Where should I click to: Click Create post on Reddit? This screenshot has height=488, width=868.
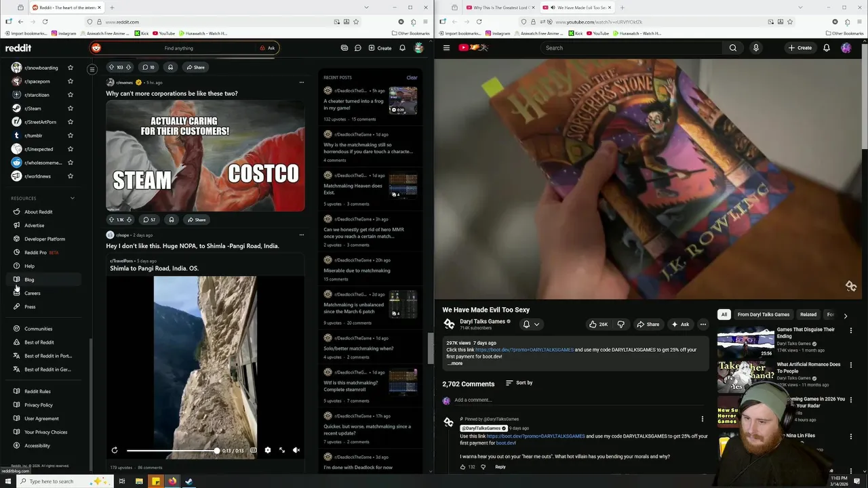tap(380, 48)
